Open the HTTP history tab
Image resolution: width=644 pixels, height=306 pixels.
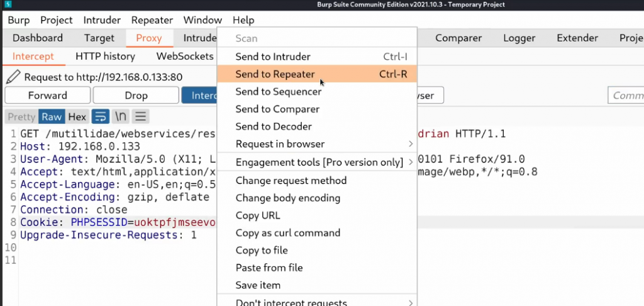[105, 56]
